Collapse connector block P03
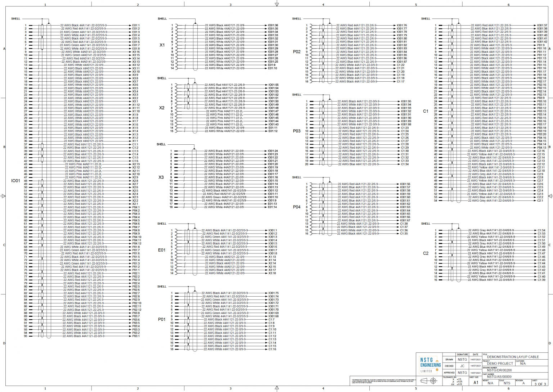The height and width of the screenshot is (392, 553). click(x=296, y=131)
